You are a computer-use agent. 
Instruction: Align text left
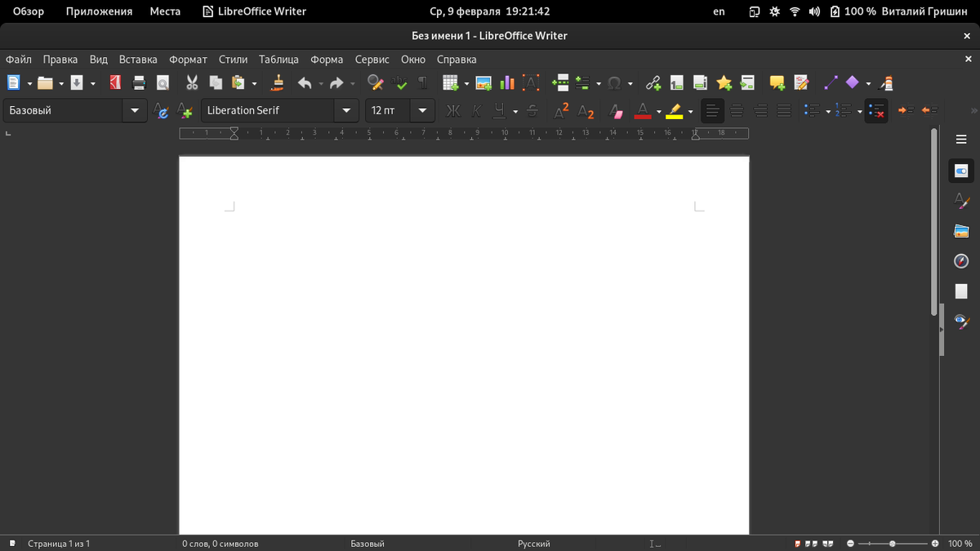713,110
